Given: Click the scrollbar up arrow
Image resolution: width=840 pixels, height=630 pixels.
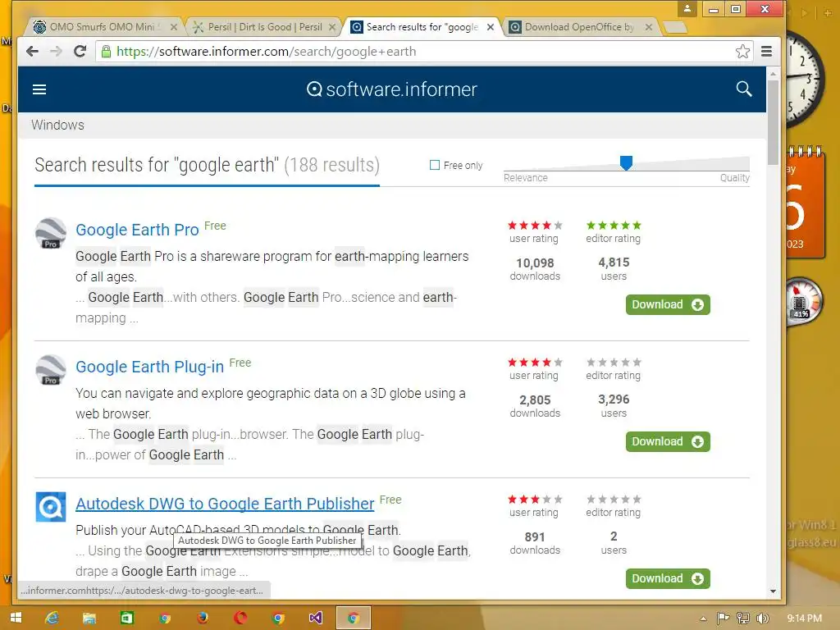Looking at the screenshot, I should pos(773,73).
